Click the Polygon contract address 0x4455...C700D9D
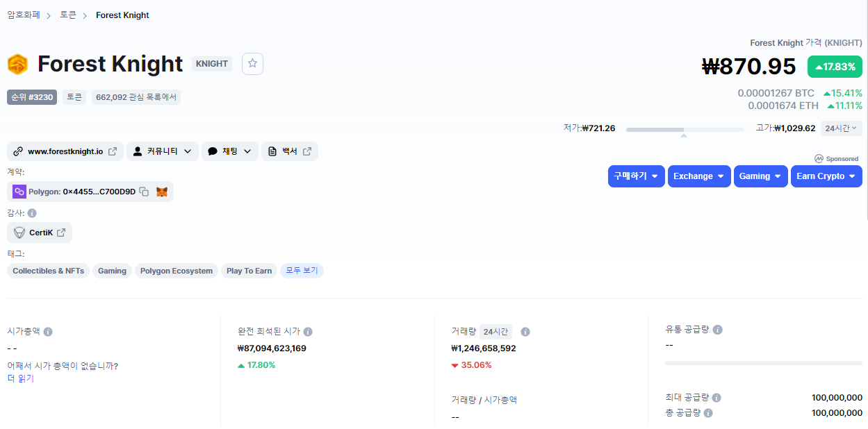 tap(99, 192)
